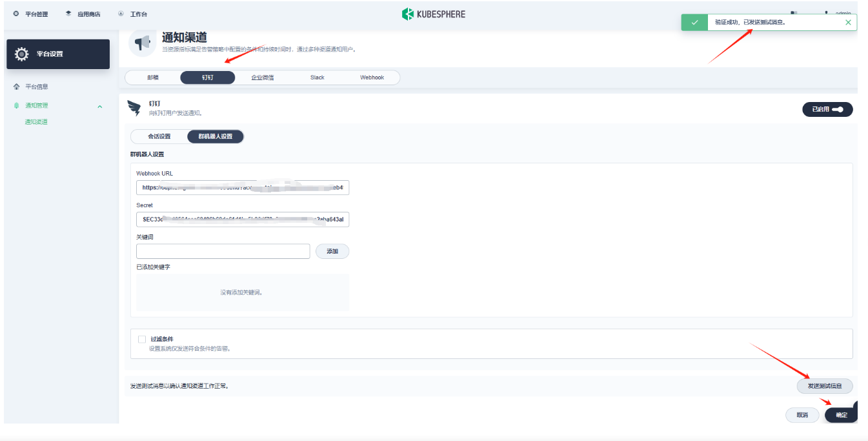Open the 平台管理 gear icon
The width and height of the screenshot is (868, 441).
(16, 14)
